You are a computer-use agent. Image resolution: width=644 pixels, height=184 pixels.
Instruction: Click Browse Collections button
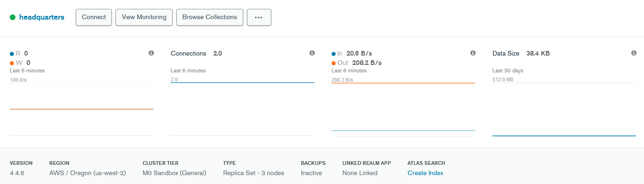(x=210, y=17)
